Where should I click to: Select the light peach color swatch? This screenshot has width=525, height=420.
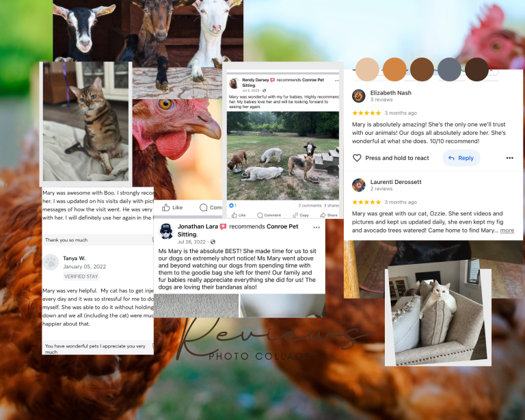coord(367,69)
